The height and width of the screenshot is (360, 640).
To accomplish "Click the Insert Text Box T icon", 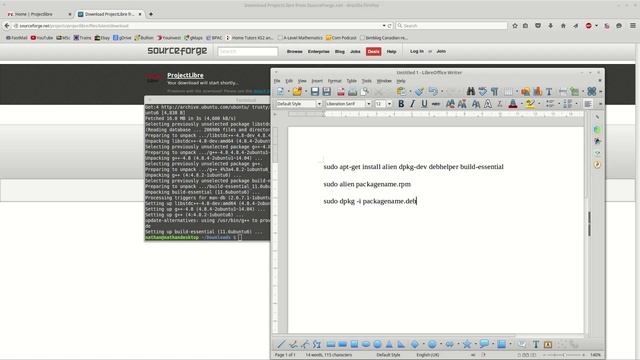I will pyautogui.click(x=549, y=91).
